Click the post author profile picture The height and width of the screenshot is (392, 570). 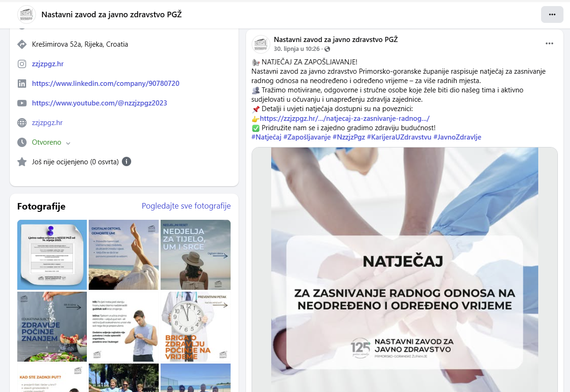[x=260, y=44]
